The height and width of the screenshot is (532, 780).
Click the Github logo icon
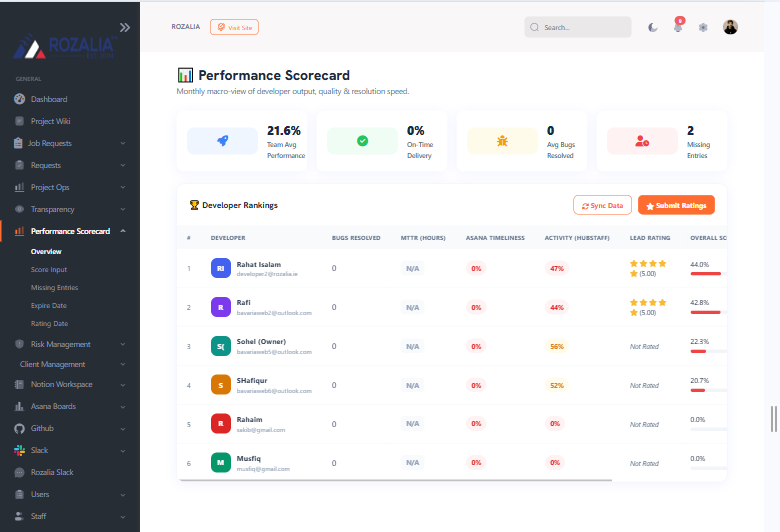(x=19, y=428)
